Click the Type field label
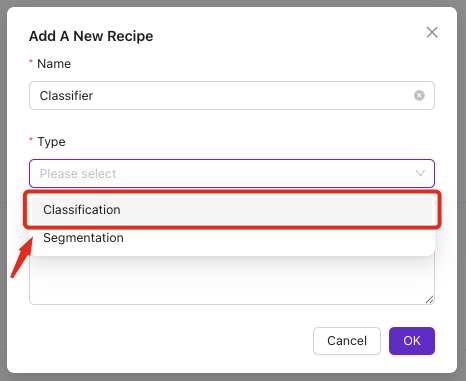This screenshot has height=381, width=466. [51, 142]
